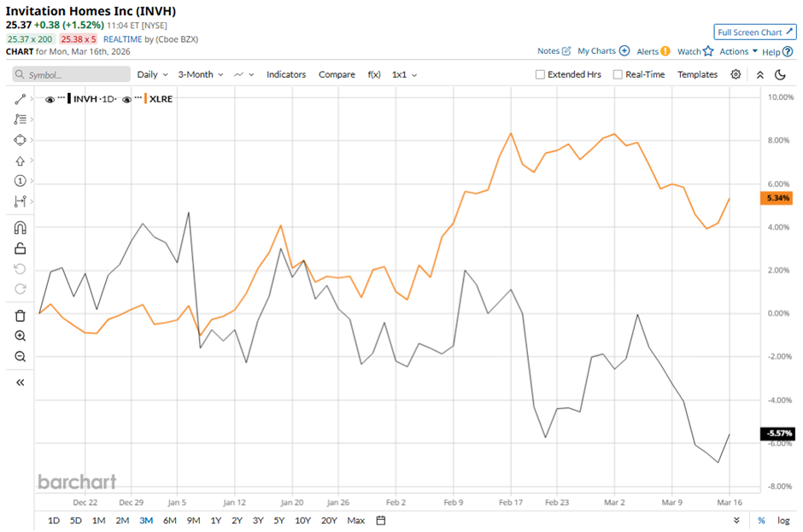The height and width of the screenshot is (532, 803).
Task: Zoom out with the magnifier minus icon
Action: pyautogui.click(x=21, y=357)
